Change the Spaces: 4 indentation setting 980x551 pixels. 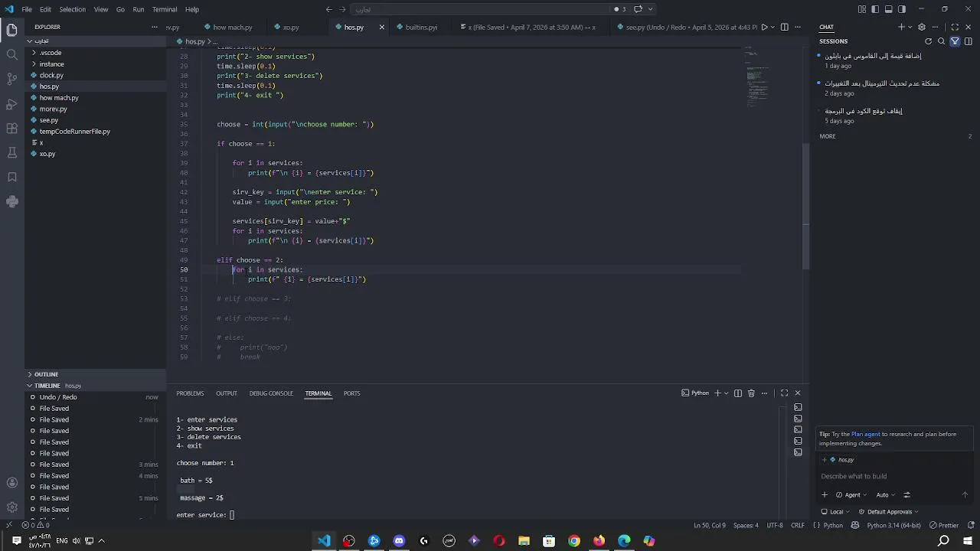click(746, 526)
